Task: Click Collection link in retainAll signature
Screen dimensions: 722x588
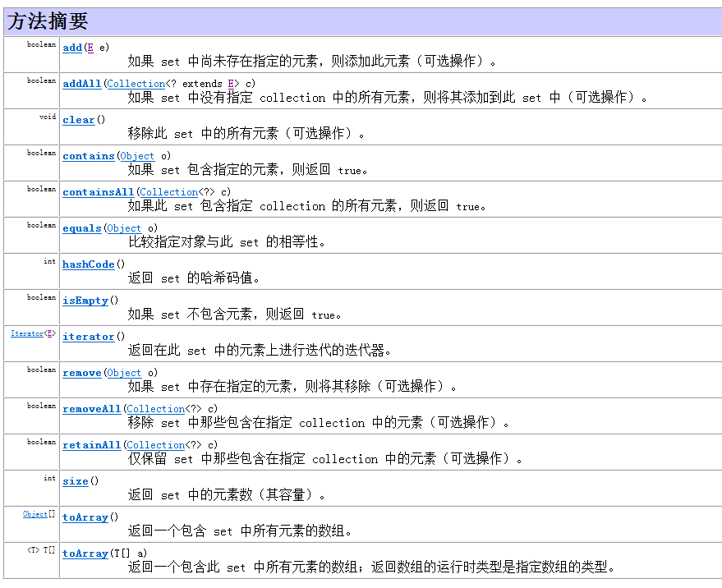Action: click(155, 445)
